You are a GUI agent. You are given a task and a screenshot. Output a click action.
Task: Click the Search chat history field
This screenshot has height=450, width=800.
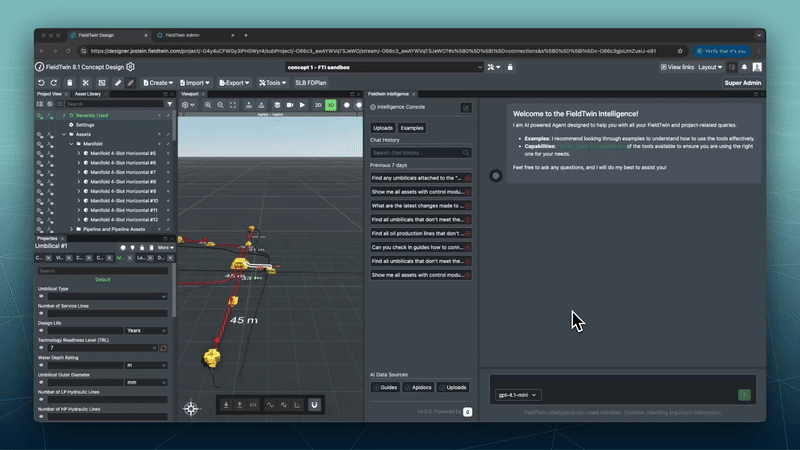click(x=420, y=152)
